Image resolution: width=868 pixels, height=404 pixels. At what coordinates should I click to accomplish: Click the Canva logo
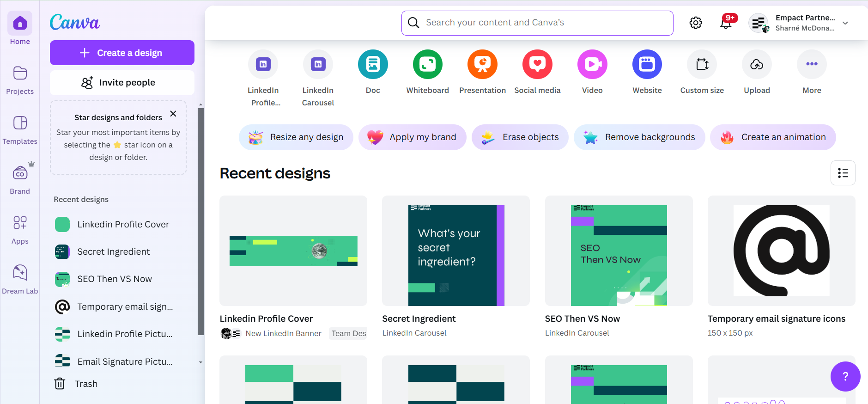[74, 22]
